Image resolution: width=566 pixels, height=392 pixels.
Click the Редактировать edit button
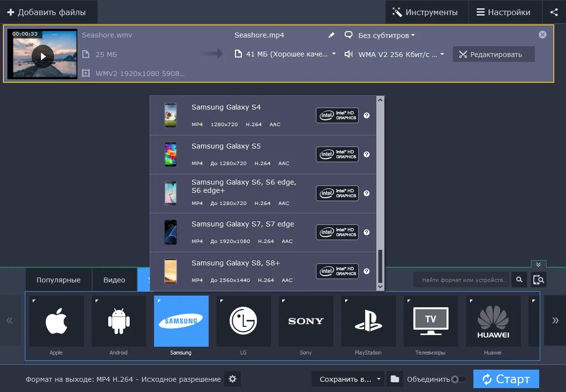493,54
